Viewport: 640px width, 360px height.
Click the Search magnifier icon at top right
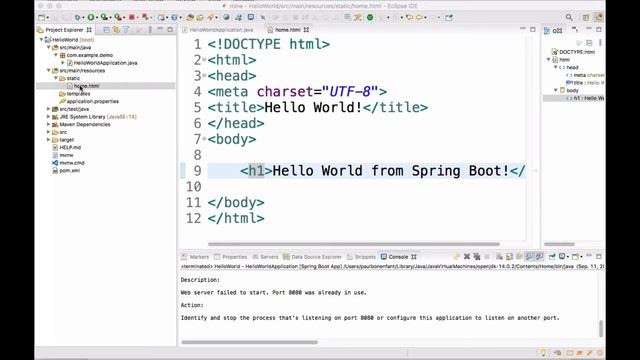(569, 18)
